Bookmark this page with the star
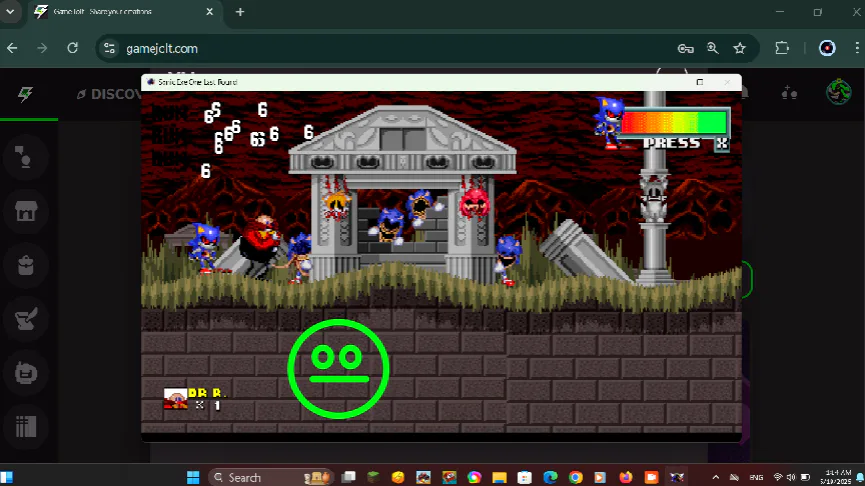The image size is (865, 486). click(x=740, y=49)
